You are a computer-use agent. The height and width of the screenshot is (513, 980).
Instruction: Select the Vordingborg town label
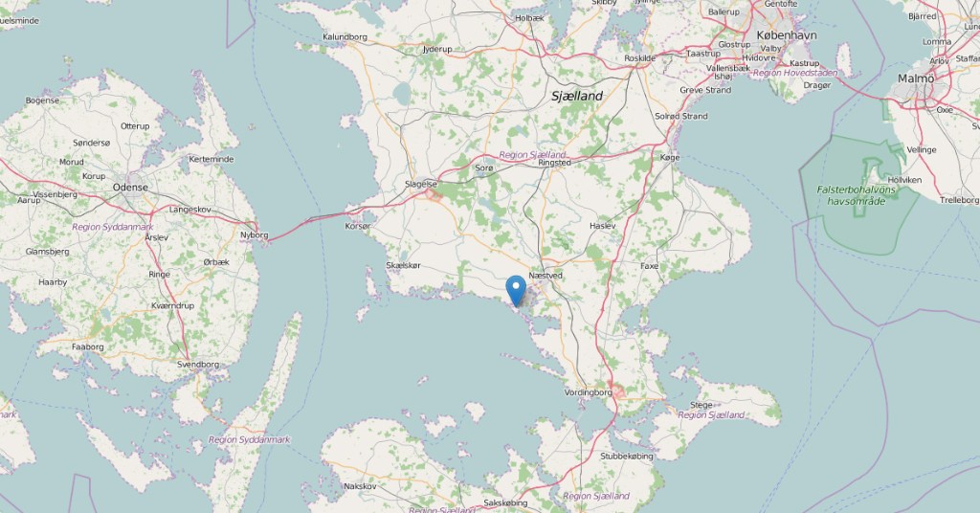click(589, 392)
